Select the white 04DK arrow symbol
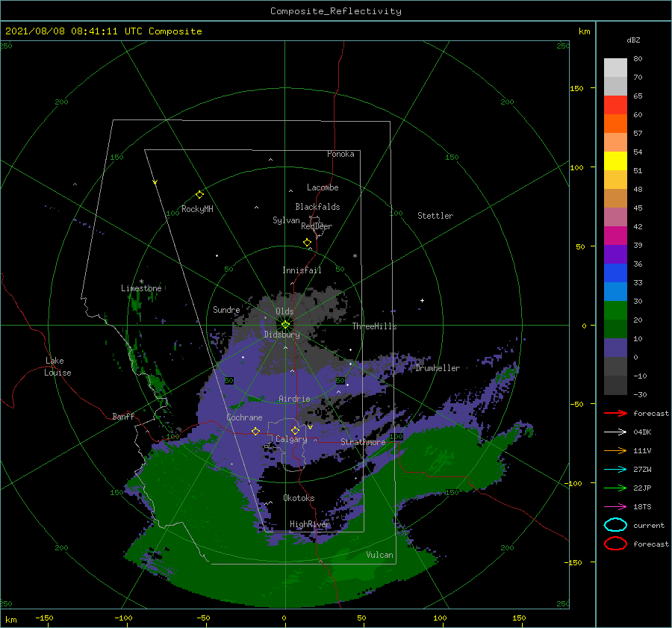This screenshot has width=672, height=628. (x=615, y=432)
